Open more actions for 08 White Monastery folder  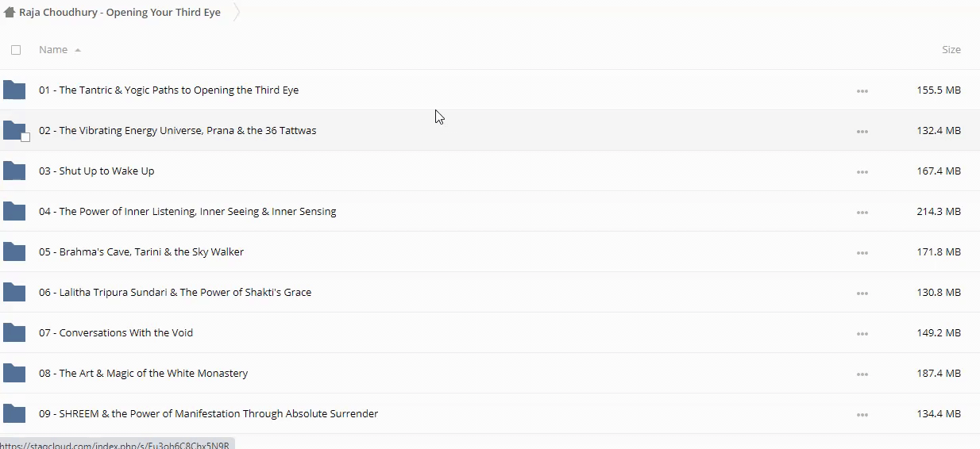[x=862, y=374]
